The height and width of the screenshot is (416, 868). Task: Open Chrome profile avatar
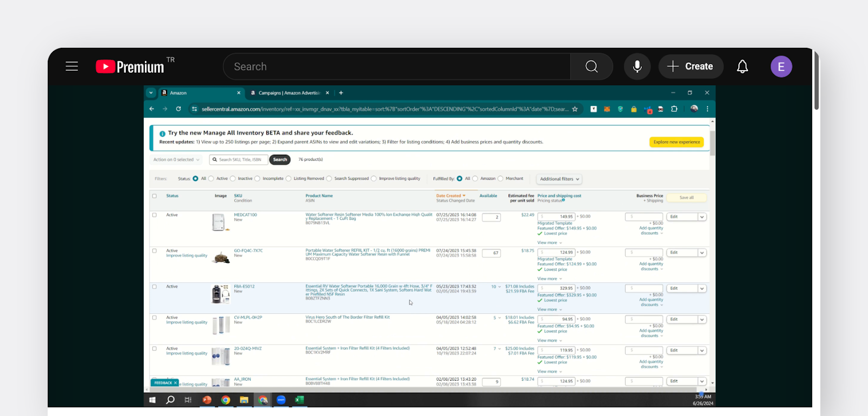(x=694, y=109)
